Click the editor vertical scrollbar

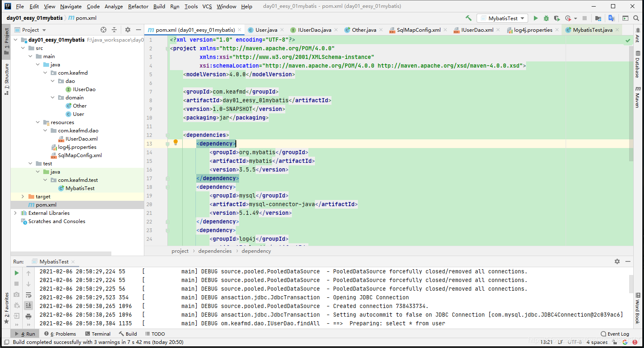click(631, 103)
